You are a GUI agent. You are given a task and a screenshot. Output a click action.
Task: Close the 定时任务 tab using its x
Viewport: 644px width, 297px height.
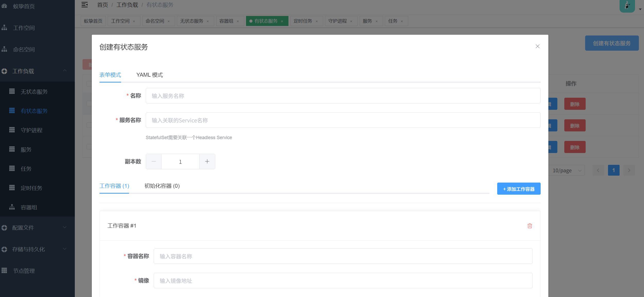(317, 21)
